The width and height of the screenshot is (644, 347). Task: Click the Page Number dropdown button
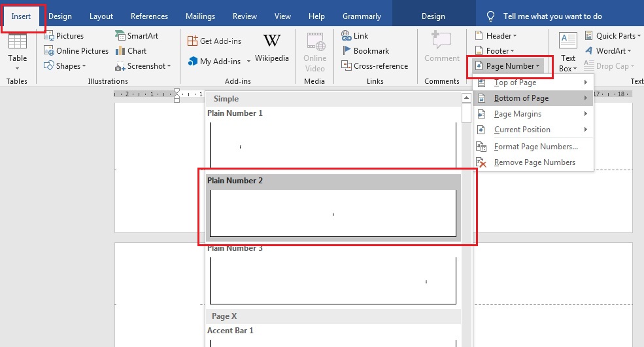[507, 65]
